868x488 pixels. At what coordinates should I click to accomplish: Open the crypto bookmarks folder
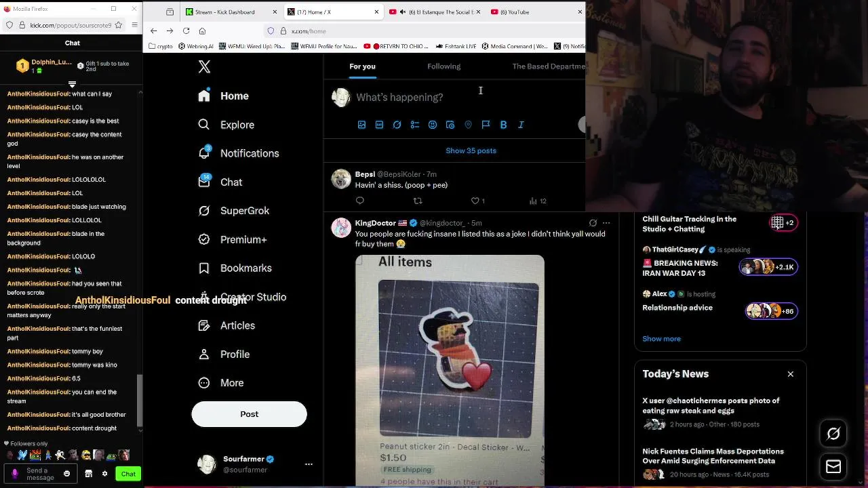pyautogui.click(x=159, y=46)
